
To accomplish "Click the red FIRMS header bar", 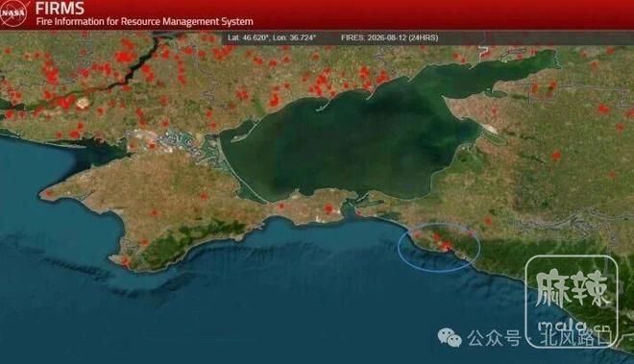I will tap(317, 14).
